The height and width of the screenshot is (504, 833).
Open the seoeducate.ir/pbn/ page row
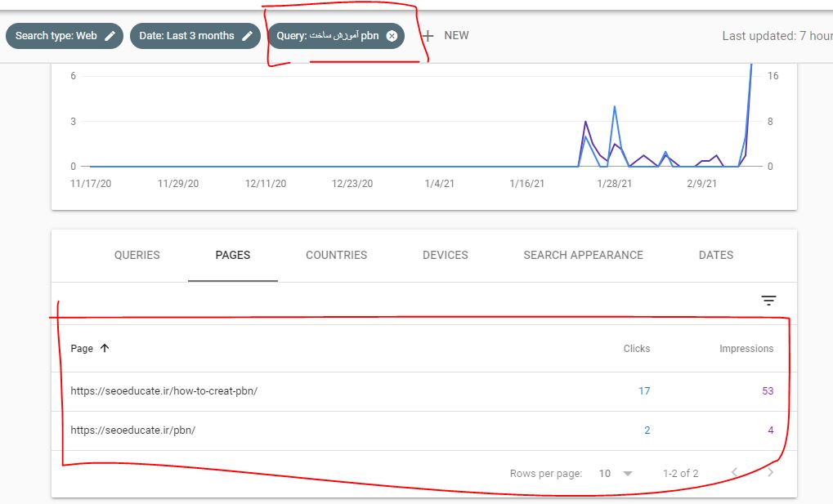(133, 430)
